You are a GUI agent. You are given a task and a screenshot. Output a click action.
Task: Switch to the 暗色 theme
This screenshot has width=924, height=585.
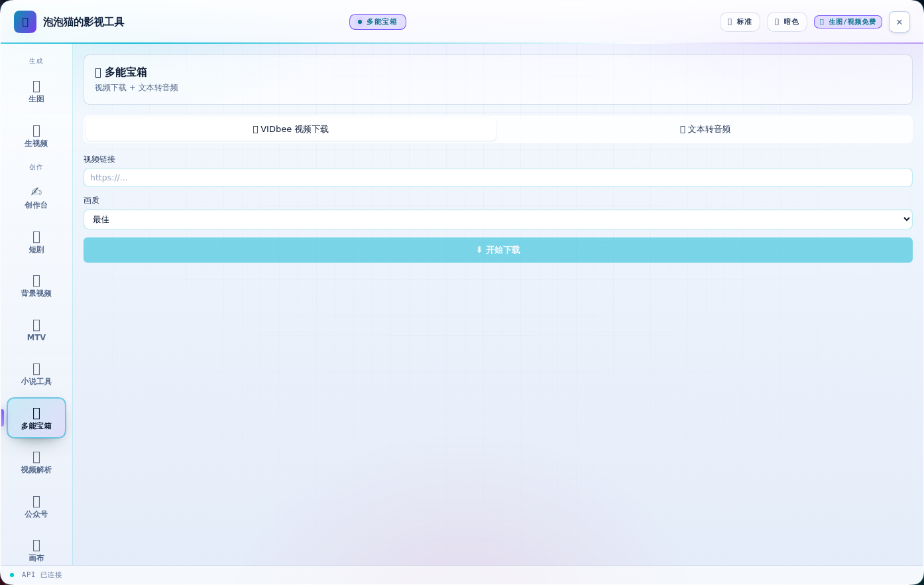pyautogui.click(x=787, y=22)
